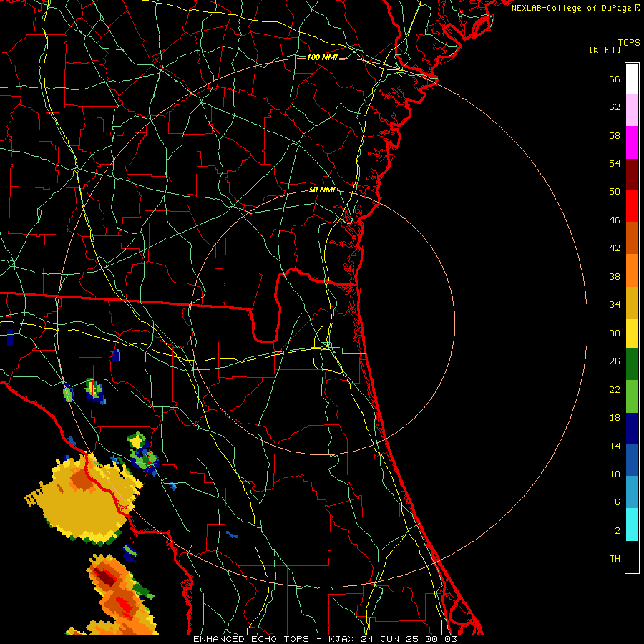Click the dark red 50-54 kft legend swatch
The height and width of the screenshot is (644, 644).
[632, 174]
